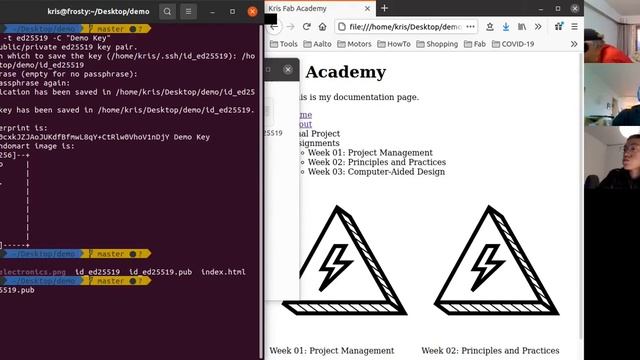Expand the toolbar overflow chevron

(538, 27)
